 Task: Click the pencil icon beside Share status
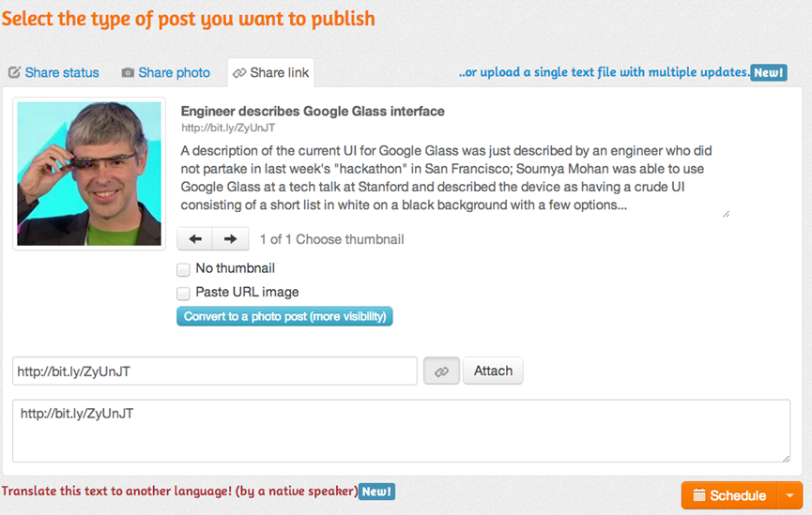pos(14,72)
